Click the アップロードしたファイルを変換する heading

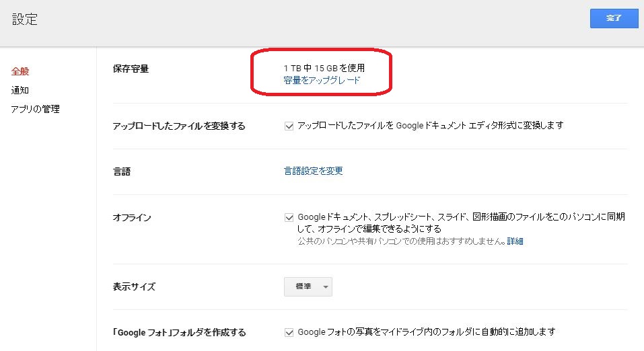pos(179,126)
